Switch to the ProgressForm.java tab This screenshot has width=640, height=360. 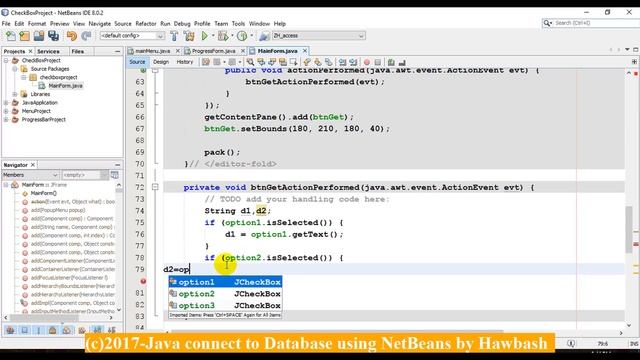point(213,51)
